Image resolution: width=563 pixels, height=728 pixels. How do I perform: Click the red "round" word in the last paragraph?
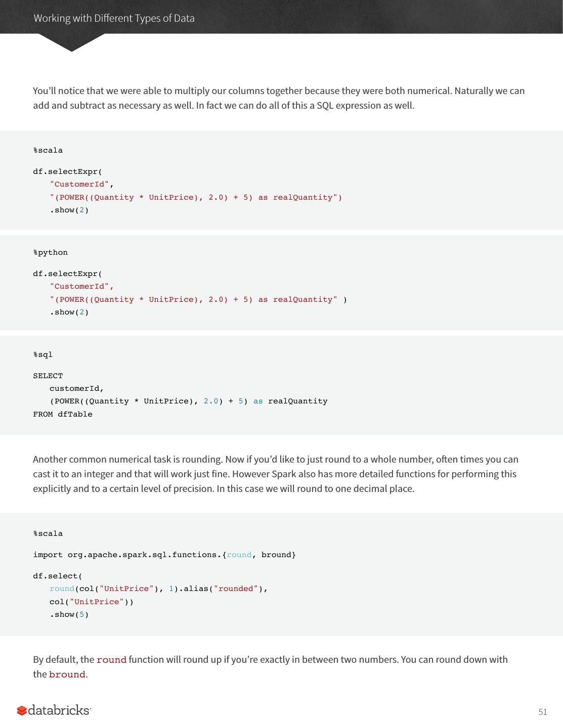pyautogui.click(x=111, y=660)
